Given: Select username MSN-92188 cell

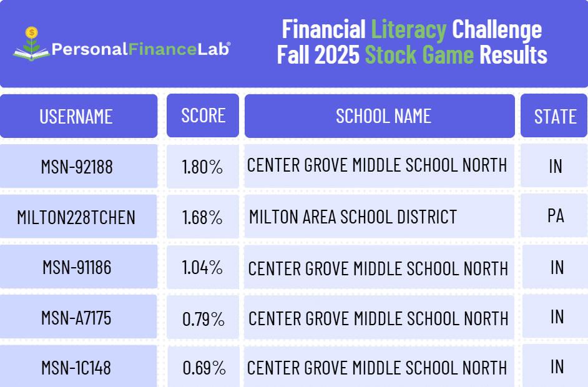Looking at the screenshot, I should tap(77, 167).
